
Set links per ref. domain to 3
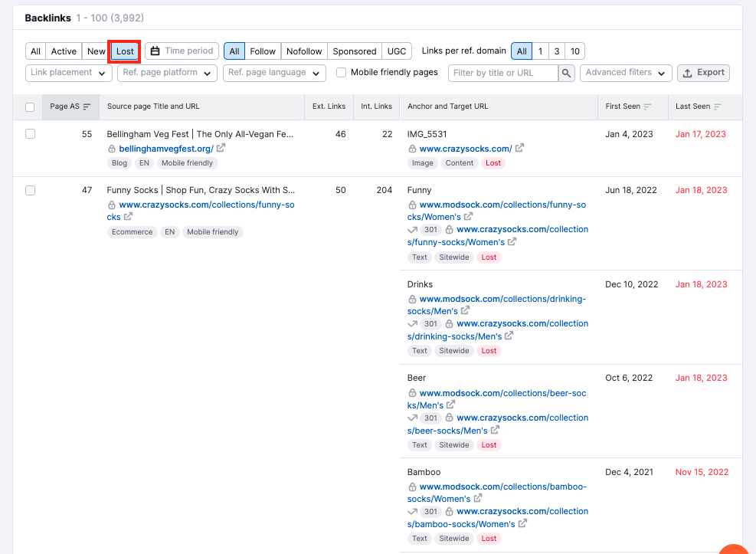point(557,51)
